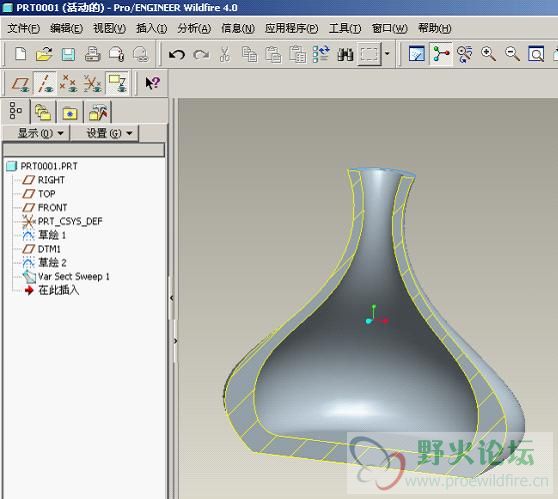Regenerate model with the regenerate icon
558x499 pixels.
pyautogui.click(x=321, y=54)
